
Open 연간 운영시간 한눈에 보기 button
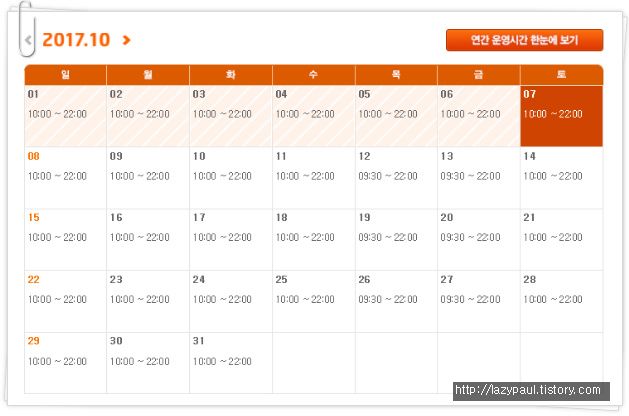pyautogui.click(x=524, y=40)
